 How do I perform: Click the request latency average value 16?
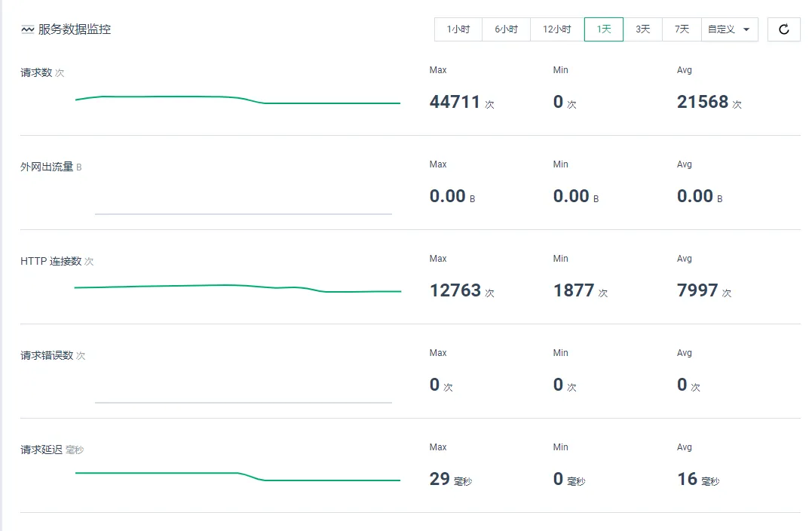coord(687,479)
